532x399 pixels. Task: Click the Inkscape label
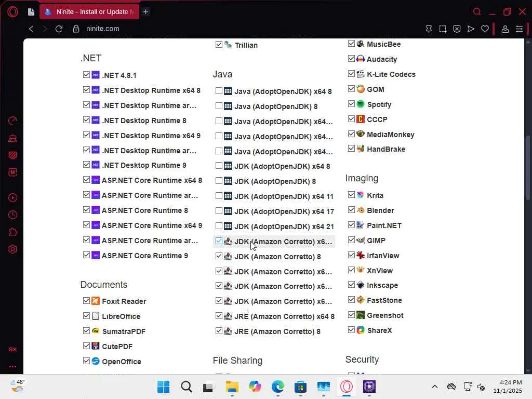(x=382, y=285)
